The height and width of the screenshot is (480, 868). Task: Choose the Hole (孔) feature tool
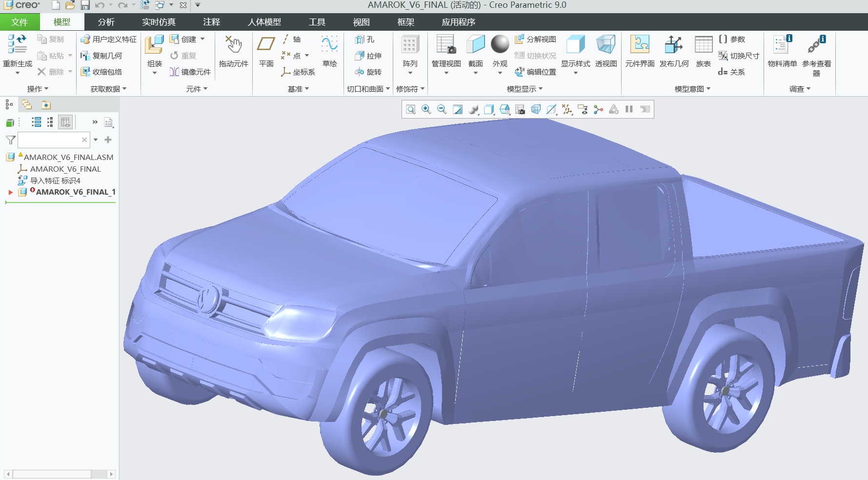coord(365,40)
